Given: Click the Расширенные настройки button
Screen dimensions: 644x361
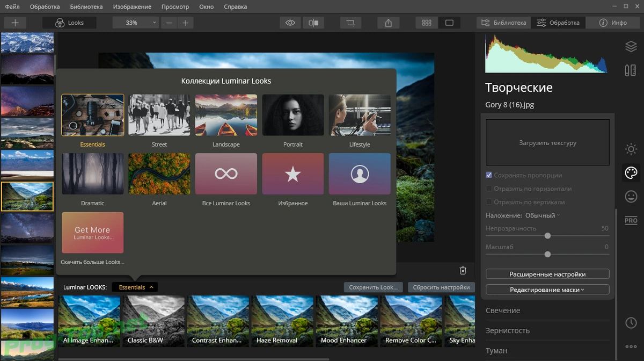Looking at the screenshot, I should pyautogui.click(x=547, y=274).
